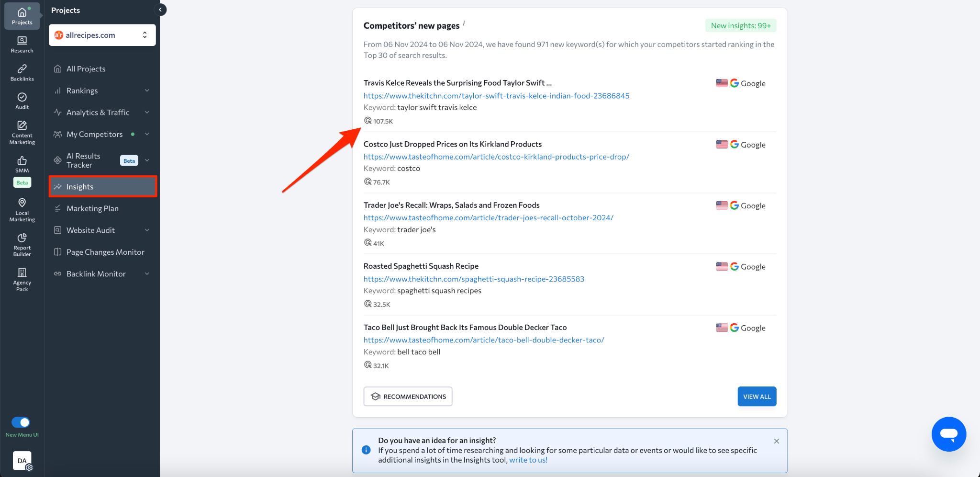Image resolution: width=980 pixels, height=477 pixels.
Task: Click the Projects header in the sidebar
Action: pyautogui.click(x=66, y=10)
